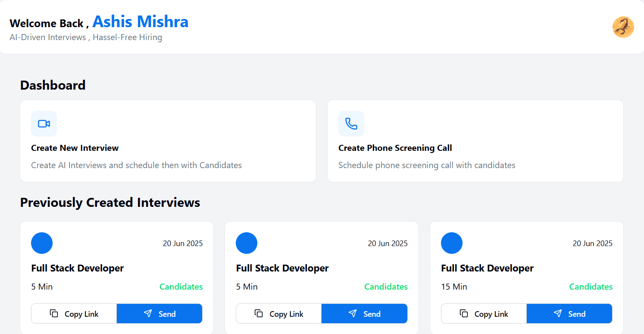Click the Previously Created Interviews heading
This screenshot has height=334, width=644.
pos(110,202)
